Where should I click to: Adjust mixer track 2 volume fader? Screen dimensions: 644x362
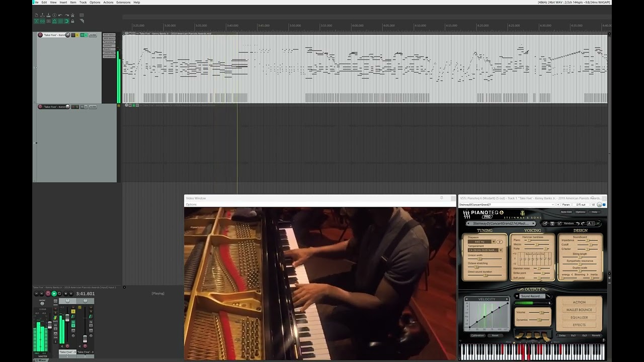point(85,339)
